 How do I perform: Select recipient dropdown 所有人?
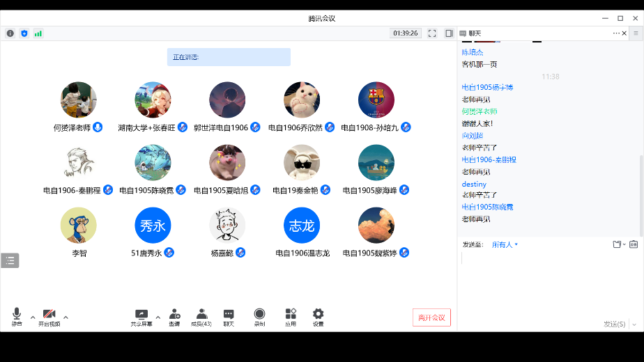coord(505,244)
